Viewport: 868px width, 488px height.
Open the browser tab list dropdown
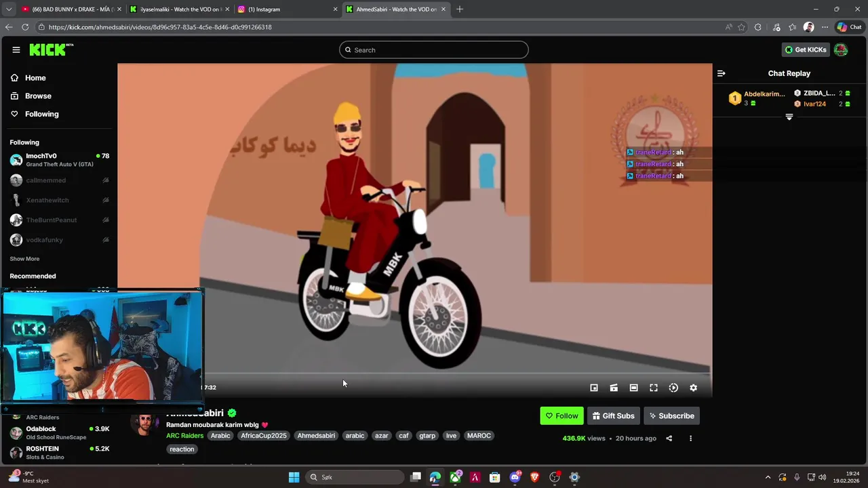pos(8,9)
